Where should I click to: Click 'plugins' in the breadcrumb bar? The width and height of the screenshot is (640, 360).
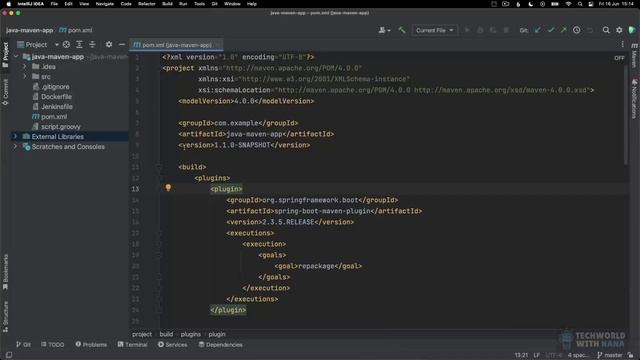click(x=191, y=334)
